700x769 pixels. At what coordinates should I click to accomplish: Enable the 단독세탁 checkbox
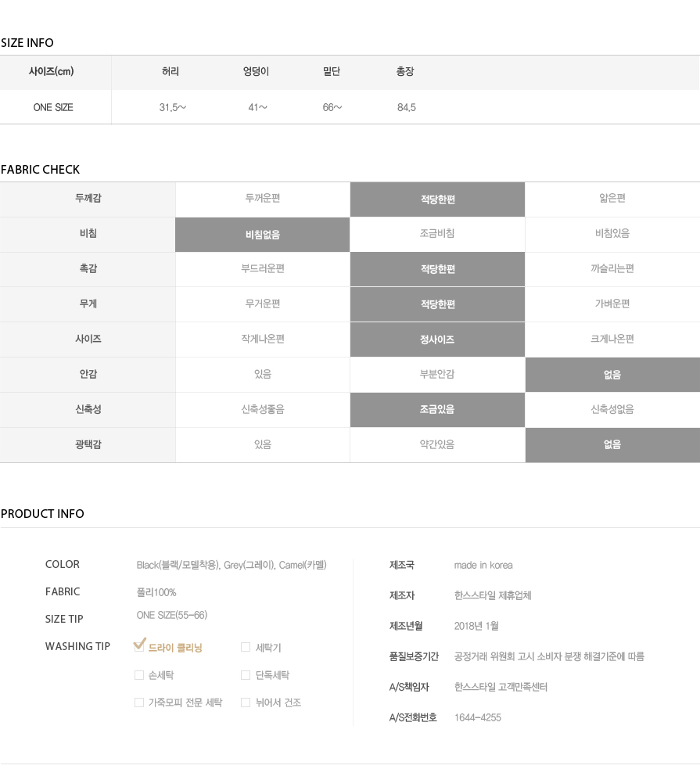246,675
